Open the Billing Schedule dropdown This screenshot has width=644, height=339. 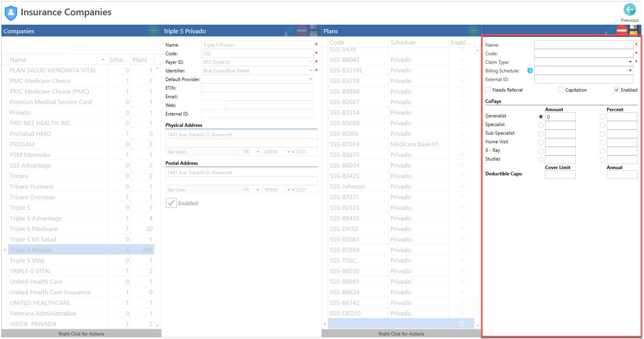pyautogui.click(x=630, y=70)
